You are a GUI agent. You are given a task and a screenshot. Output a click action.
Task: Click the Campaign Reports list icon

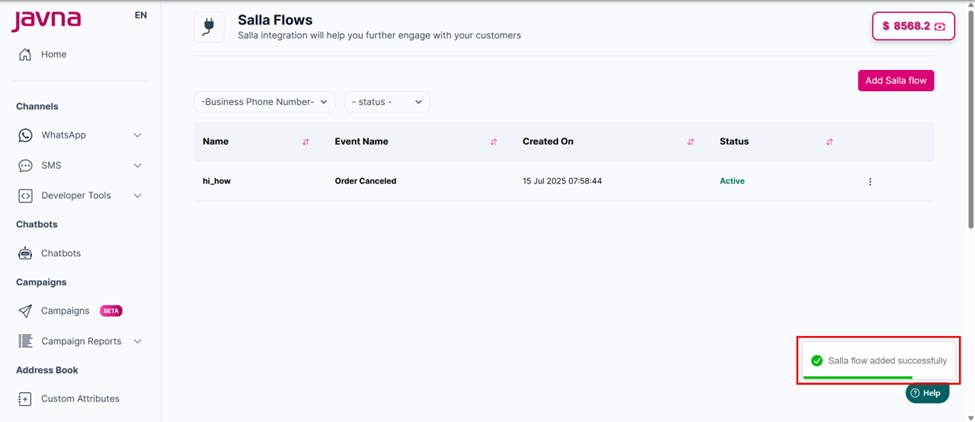[x=25, y=341]
